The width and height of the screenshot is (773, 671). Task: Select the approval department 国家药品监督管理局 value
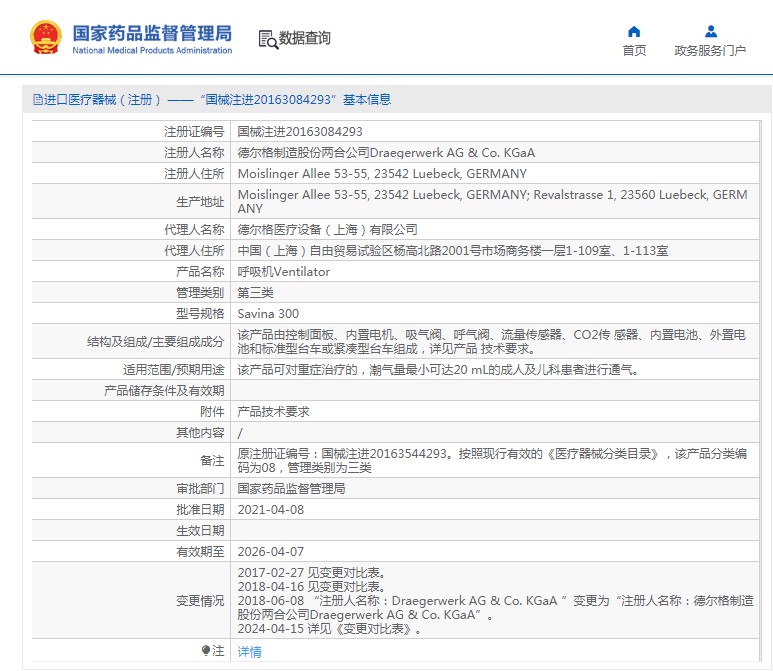pyautogui.click(x=291, y=489)
